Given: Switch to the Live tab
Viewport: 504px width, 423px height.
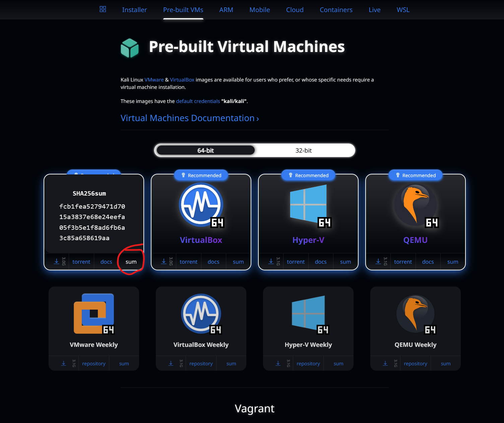Looking at the screenshot, I should [375, 10].
